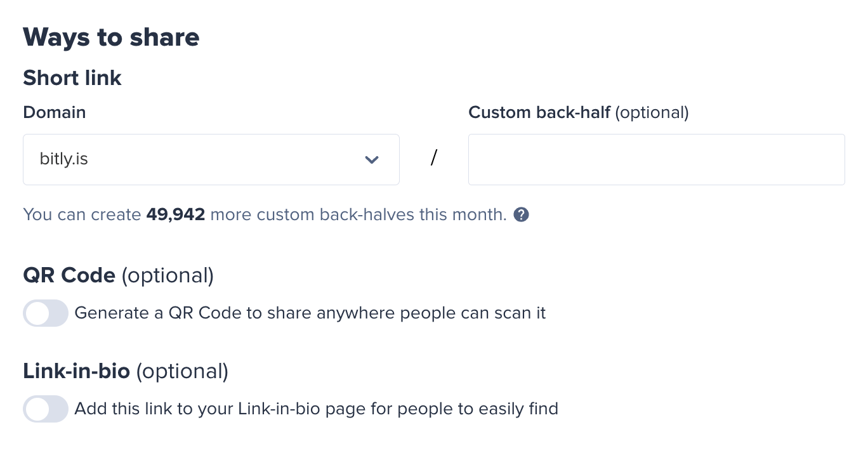Click the "bitly.is" selected domain value
The width and height of the screenshot is (868, 453).
[x=64, y=159]
